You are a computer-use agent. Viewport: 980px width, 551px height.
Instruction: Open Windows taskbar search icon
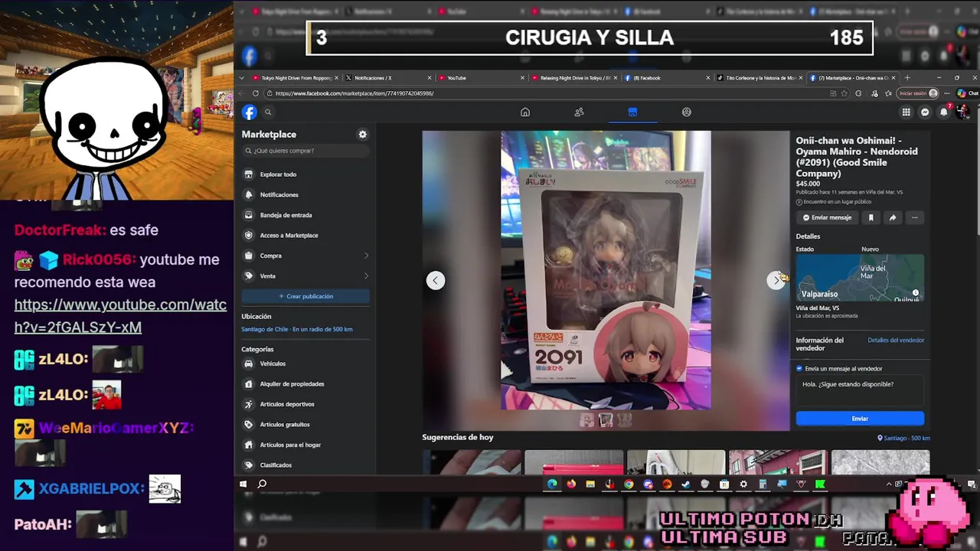(262, 484)
